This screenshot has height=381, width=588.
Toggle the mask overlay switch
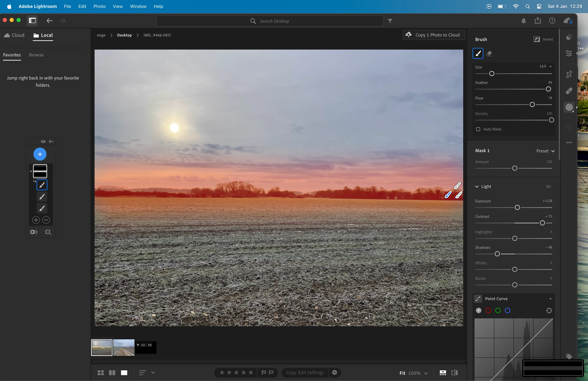(x=34, y=232)
